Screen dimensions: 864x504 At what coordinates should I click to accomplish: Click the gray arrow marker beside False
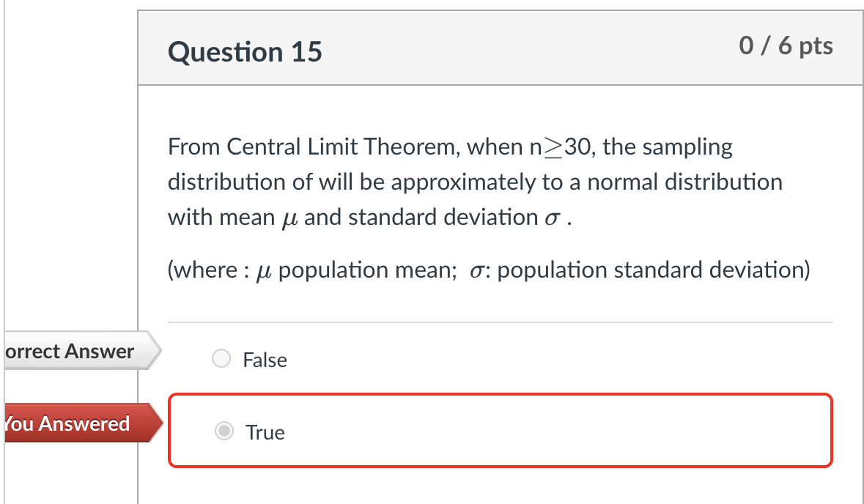tap(152, 351)
